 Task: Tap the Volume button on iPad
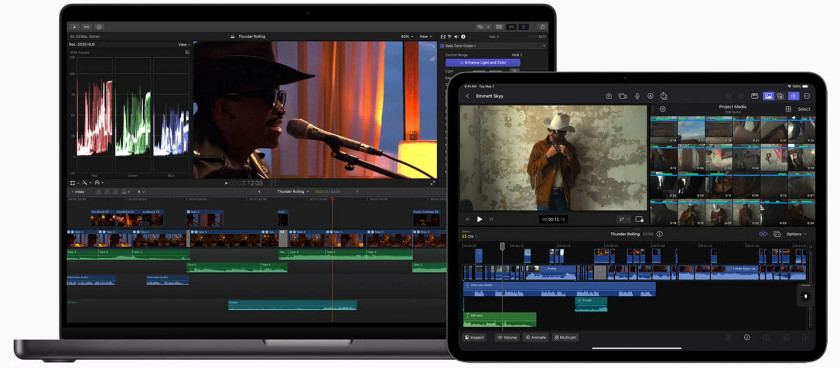coord(507,337)
